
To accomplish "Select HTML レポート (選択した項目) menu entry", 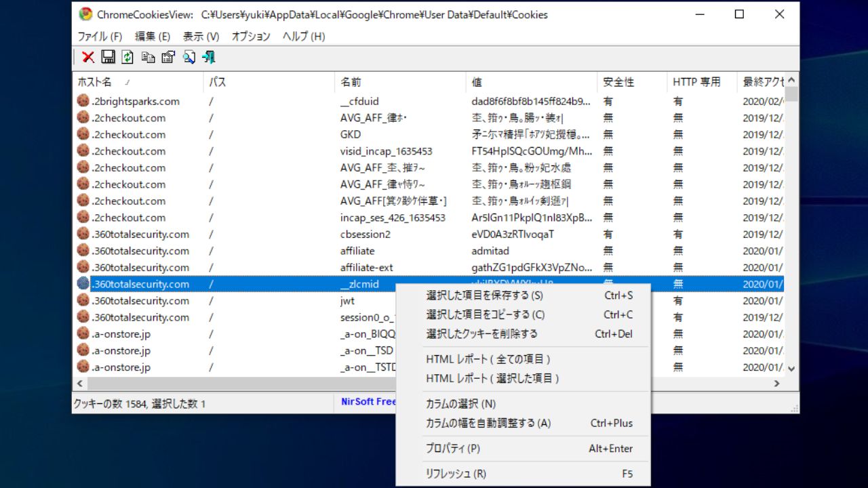I will [523, 378].
